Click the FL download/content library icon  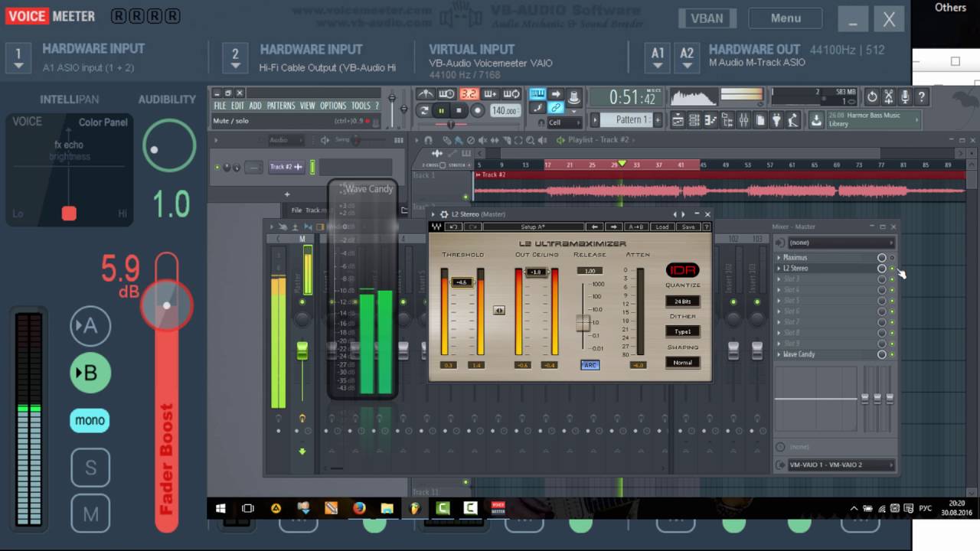[816, 120]
